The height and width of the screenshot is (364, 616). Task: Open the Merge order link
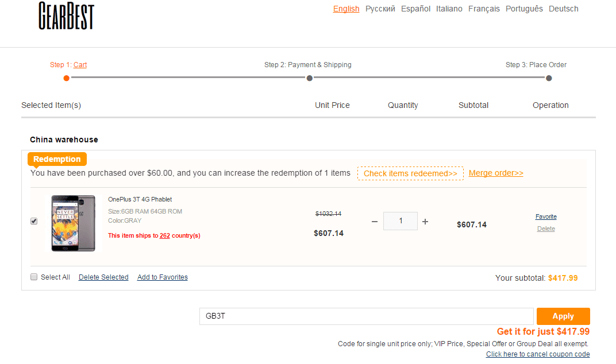pyautogui.click(x=496, y=173)
